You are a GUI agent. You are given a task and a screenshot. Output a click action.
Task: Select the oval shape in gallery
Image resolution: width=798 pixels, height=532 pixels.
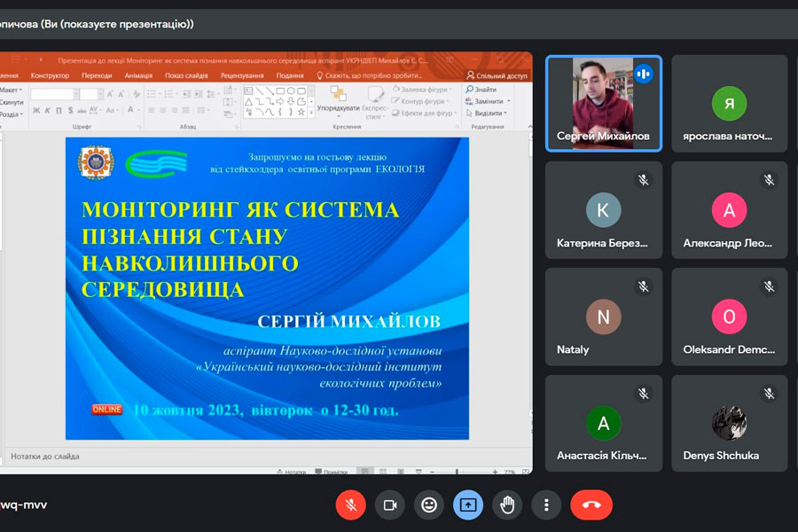pyautogui.click(x=291, y=91)
